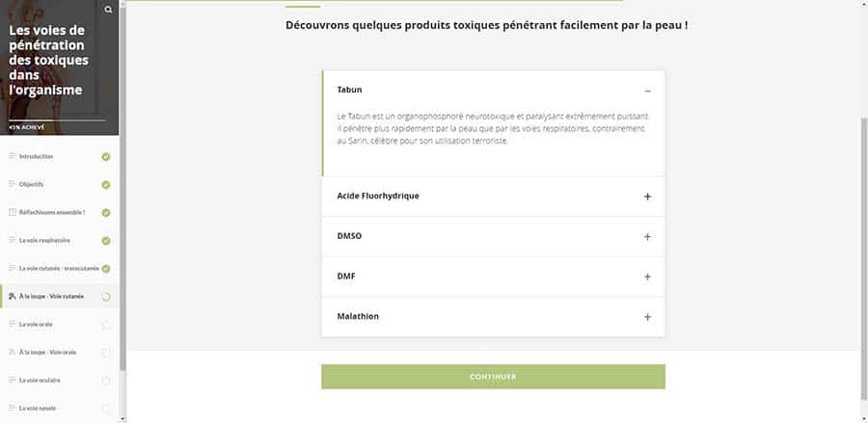The height and width of the screenshot is (423, 868).
Task: Open the La voie nasale lesson
Action: click(38, 408)
